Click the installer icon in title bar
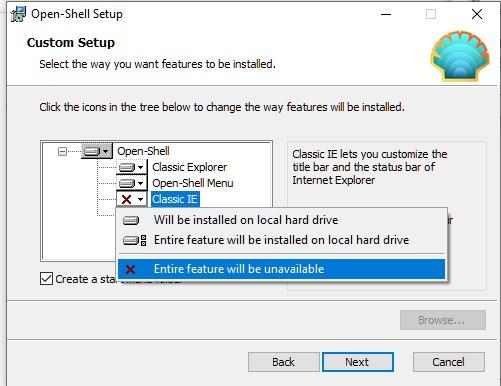The image size is (501, 386). (x=18, y=14)
